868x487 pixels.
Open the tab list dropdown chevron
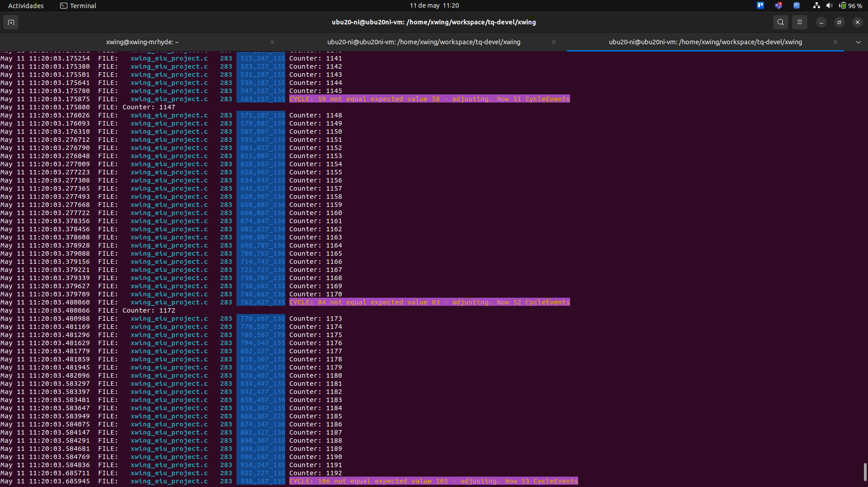(x=858, y=42)
